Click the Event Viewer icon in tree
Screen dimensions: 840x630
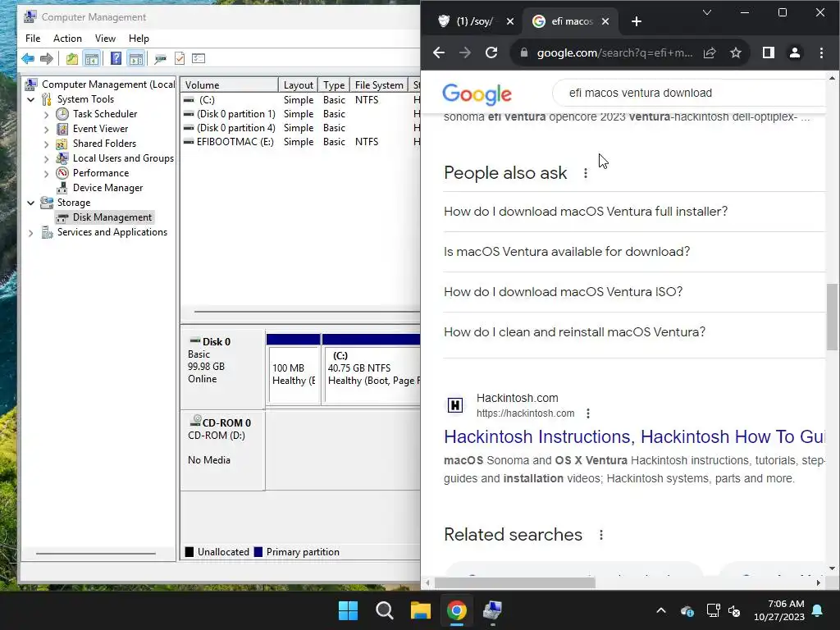(x=62, y=129)
